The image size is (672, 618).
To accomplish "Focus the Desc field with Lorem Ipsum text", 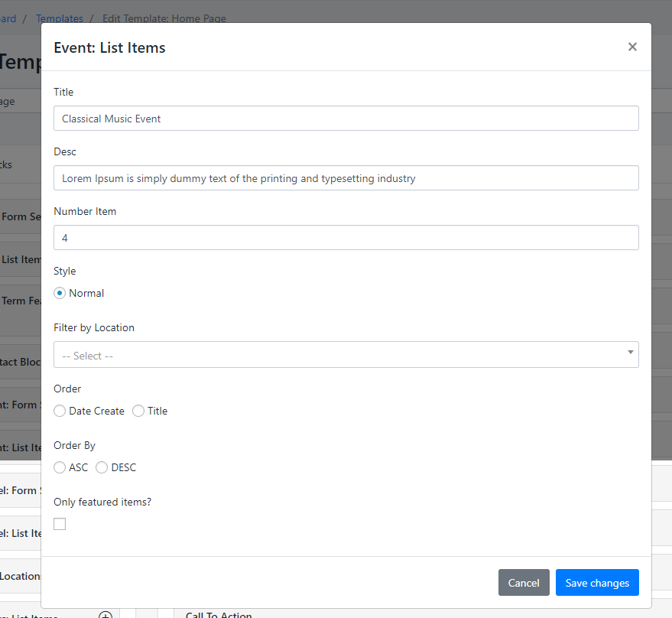I will (x=346, y=178).
